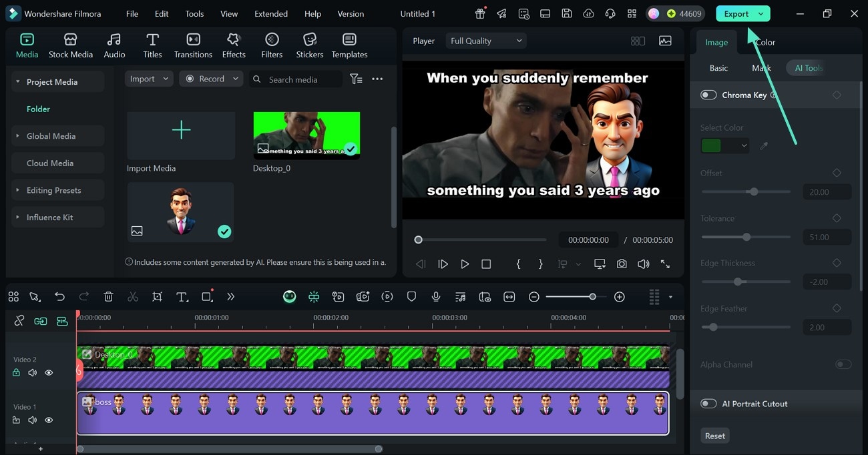The height and width of the screenshot is (455, 868).
Task: Click the player volume speaker icon
Action: pyautogui.click(x=643, y=264)
